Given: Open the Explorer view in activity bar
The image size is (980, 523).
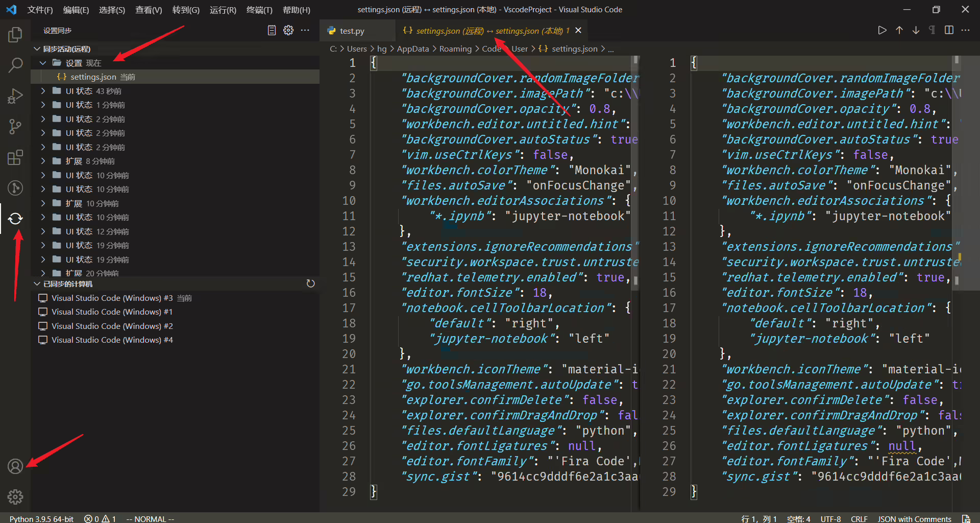Looking at the screenshot, I should tap(15, 35).
